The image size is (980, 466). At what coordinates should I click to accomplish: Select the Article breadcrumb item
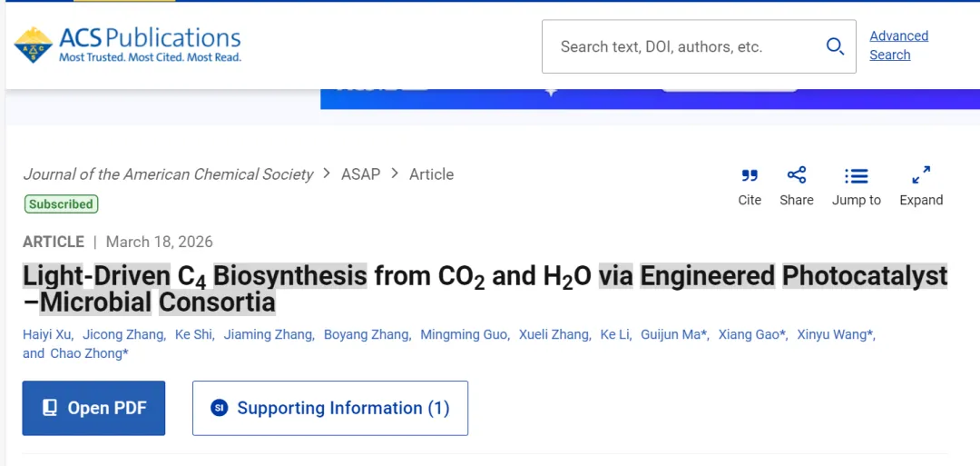431,174
